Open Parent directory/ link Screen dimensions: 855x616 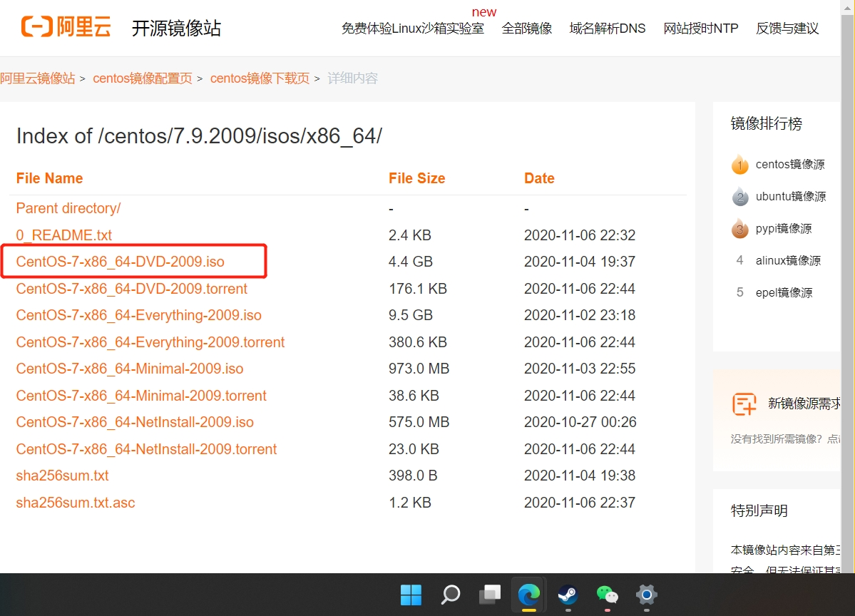pyautogui.click(x=68, y=208)
